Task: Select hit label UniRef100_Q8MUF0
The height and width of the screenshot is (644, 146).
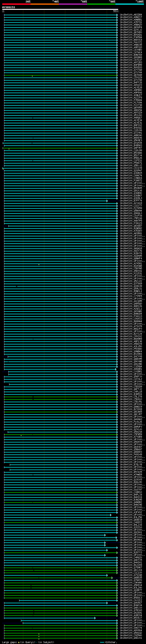Action: tap(131, 427)
